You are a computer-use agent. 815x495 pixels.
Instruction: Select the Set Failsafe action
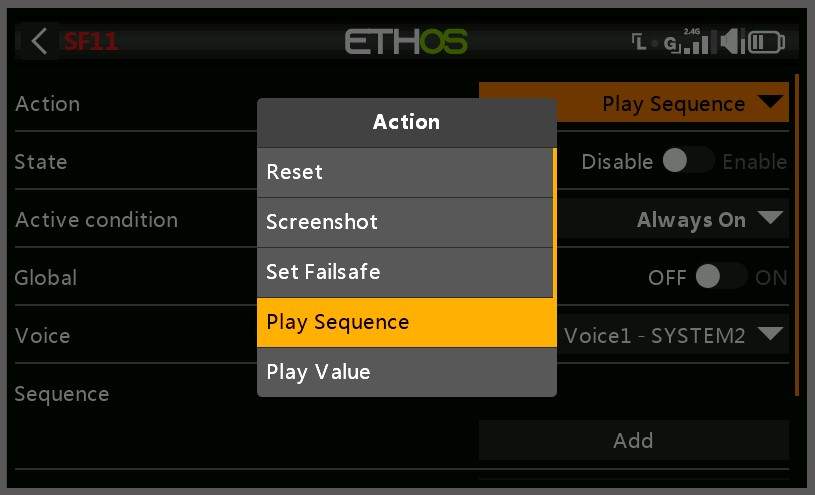click(404, 272)
